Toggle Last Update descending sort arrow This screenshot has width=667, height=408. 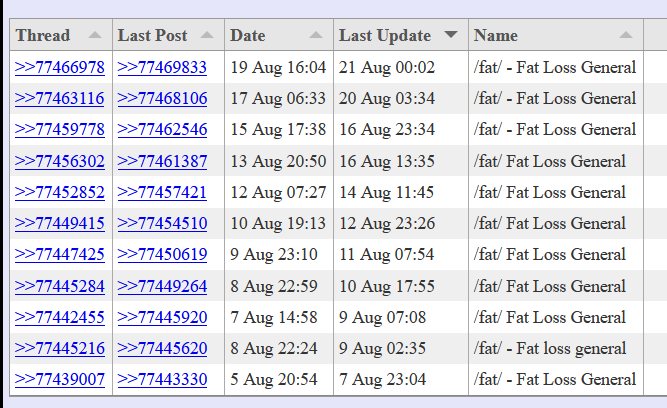[450, 34]
